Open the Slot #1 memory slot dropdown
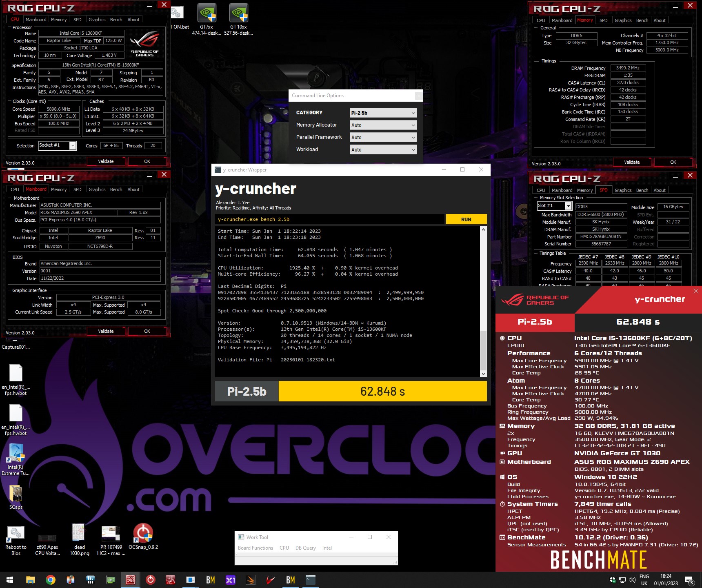Screen dimensions: 702x588 (x=554, y=206)
